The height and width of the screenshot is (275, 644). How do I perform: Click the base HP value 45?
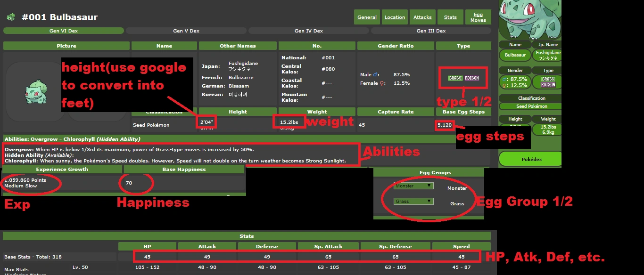[147, 257]
